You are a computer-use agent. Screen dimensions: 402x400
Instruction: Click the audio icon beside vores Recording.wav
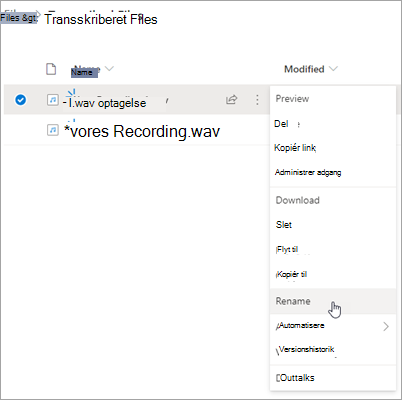[x=53, y=130]
